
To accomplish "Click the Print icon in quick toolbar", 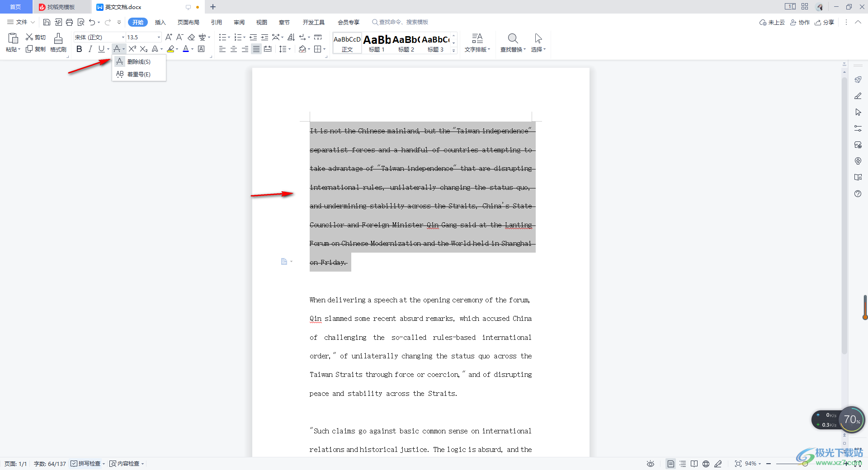I will point(69,22).
